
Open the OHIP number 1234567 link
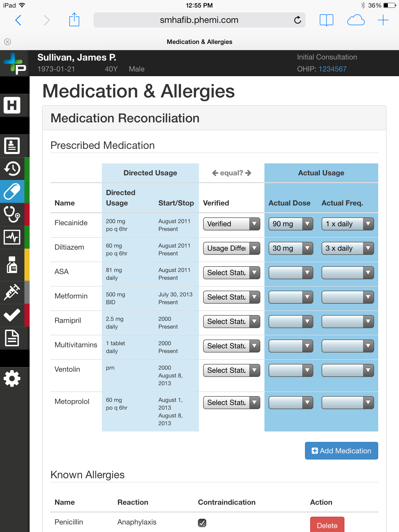(332, 69)
